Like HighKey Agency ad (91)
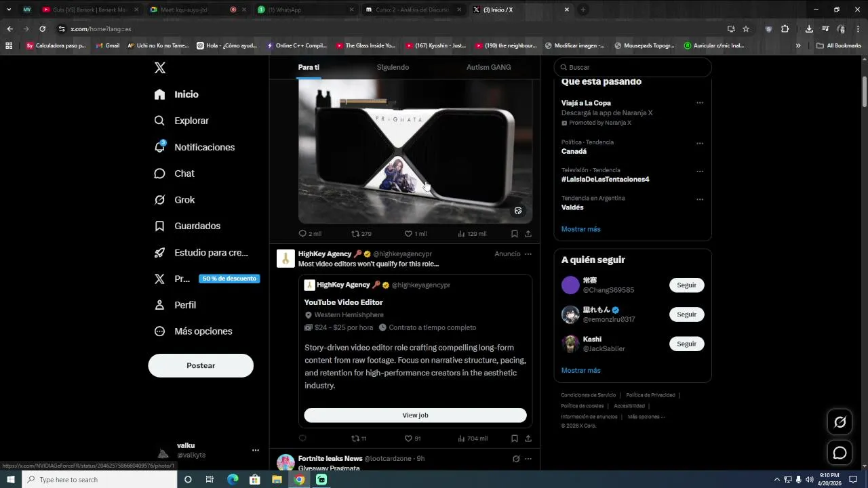Screen dimensions: 868x488 point(412,439)
